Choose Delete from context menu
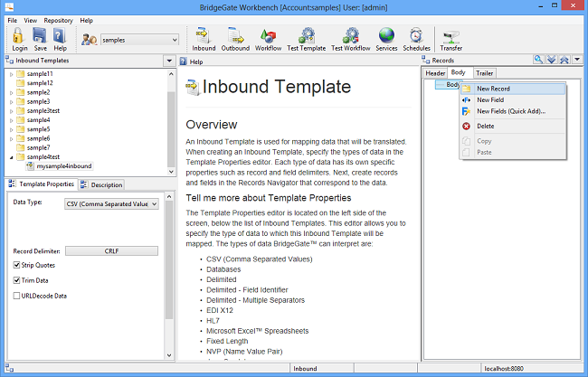The height and width of the screenshot is (377, 588). [x=513, y=127]
